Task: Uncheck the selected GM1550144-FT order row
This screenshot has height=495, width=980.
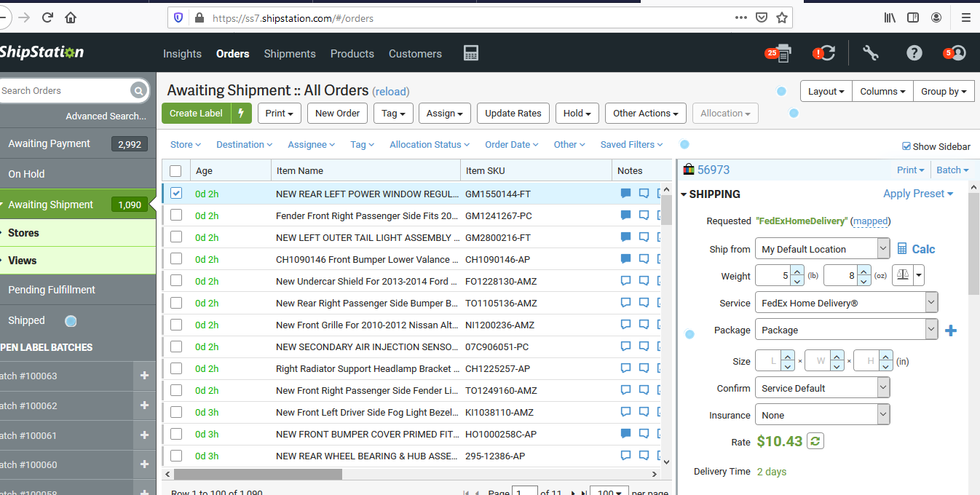Action: pos(175,193)
